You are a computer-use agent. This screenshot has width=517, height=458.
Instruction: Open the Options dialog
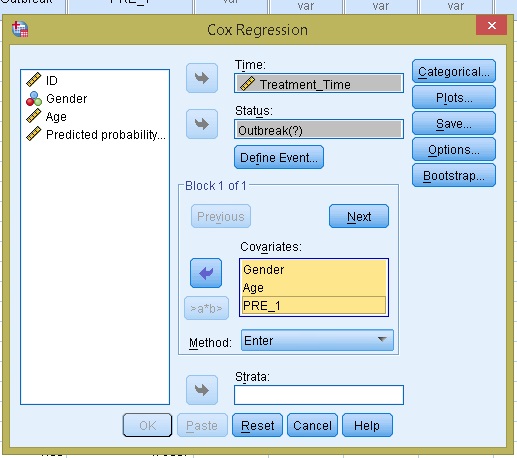[x=454, y=149]
